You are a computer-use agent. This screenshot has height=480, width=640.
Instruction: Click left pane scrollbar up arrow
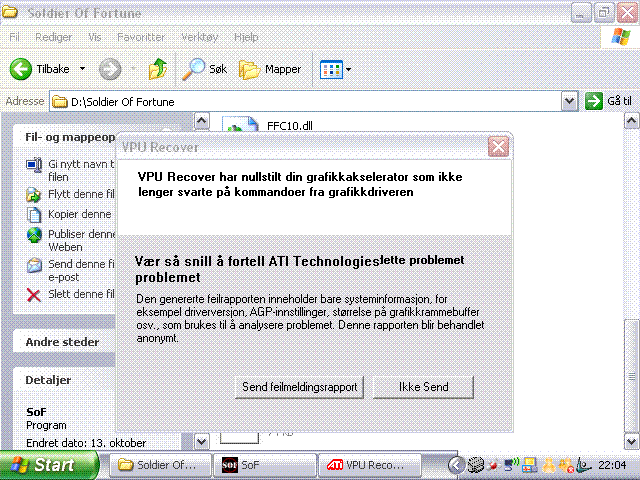(x=202, y=121)
